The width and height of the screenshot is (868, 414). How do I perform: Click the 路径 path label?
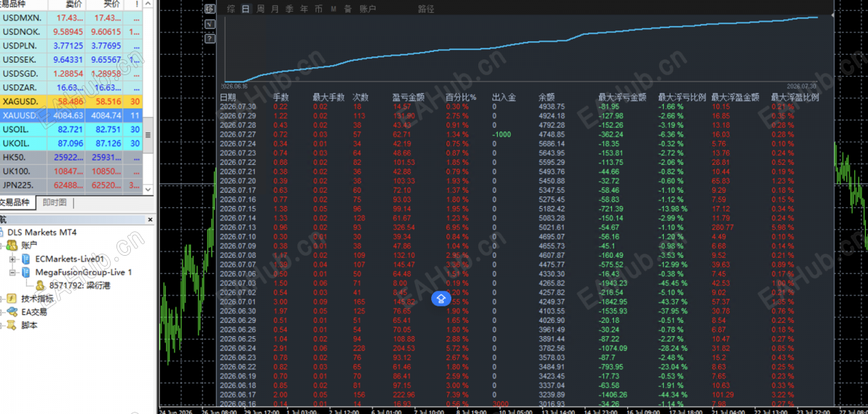click(426, 9)
